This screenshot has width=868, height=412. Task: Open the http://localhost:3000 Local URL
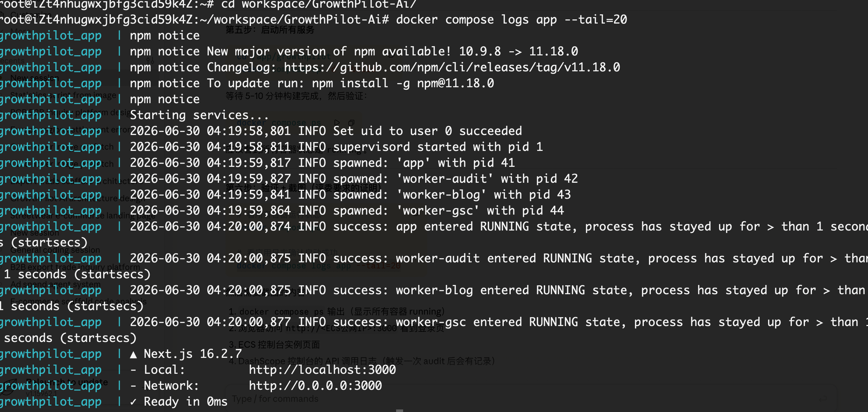coord(322,370)
